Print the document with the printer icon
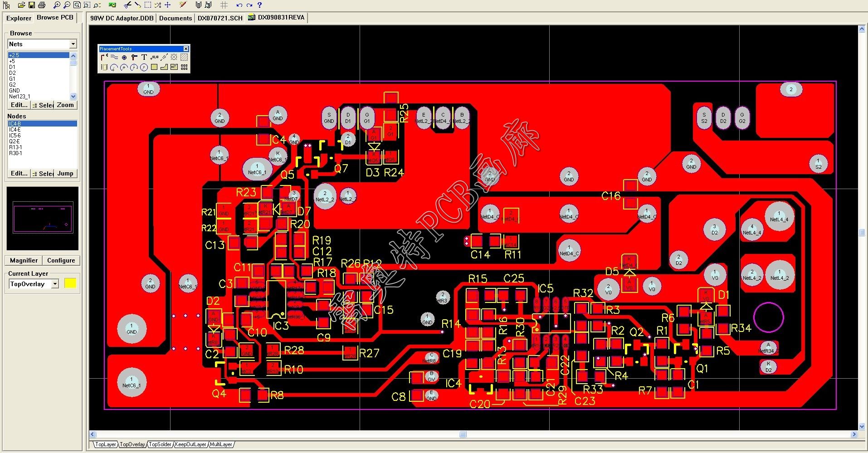The image size is (868, 453). coord(42,5)
